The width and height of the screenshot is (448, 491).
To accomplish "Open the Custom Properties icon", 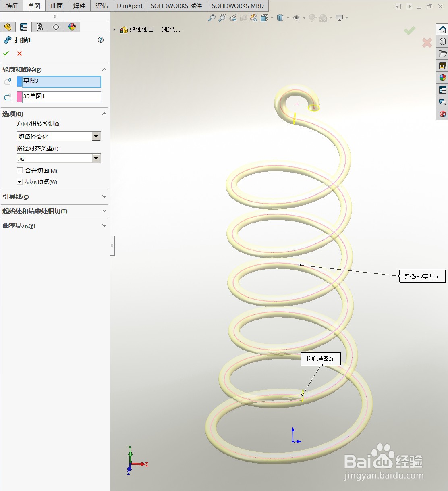I will pyautogui.click(x=442, y=90).
